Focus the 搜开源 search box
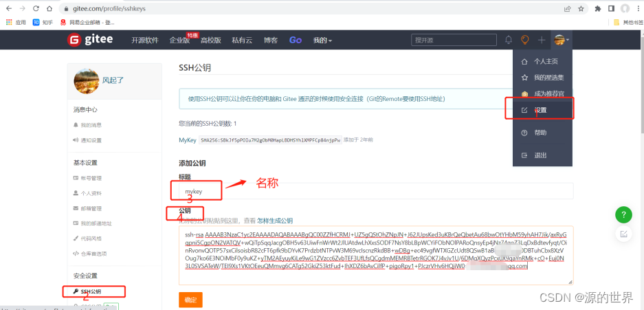644x310 pixels. click(x=454, y=40)
